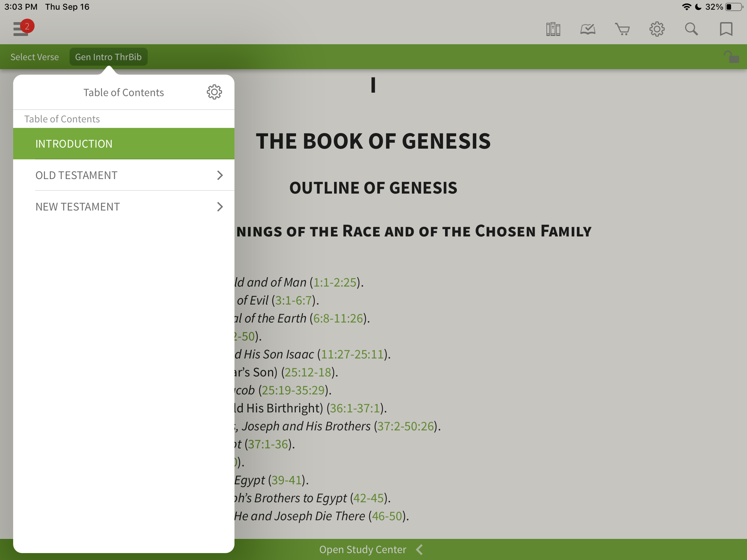Tap the Select Verse tab

click(35, 57)
